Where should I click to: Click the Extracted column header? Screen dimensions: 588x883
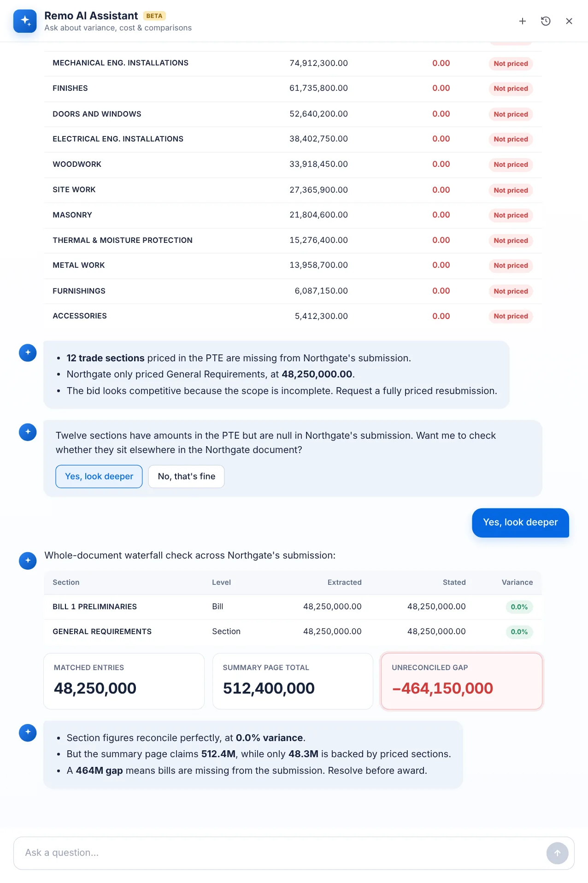344,583
